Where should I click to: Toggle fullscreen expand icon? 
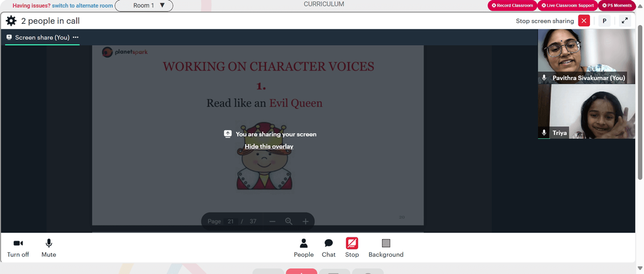tap(625, 21)
